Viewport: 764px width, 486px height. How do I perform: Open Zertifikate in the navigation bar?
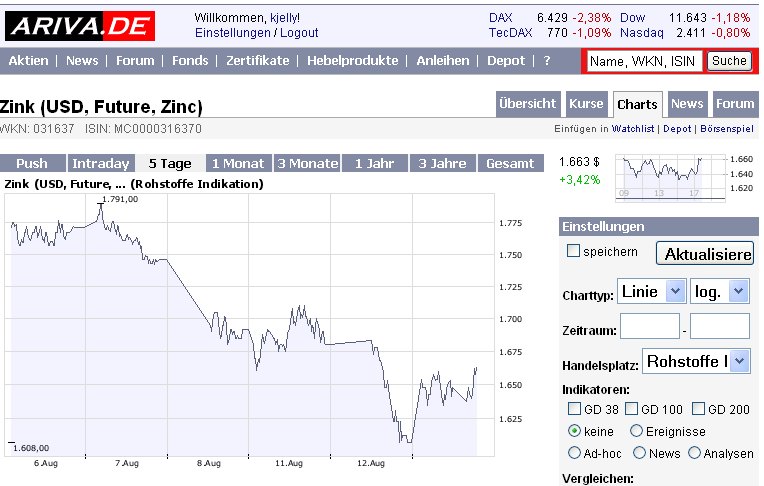[x=258, y=61]
